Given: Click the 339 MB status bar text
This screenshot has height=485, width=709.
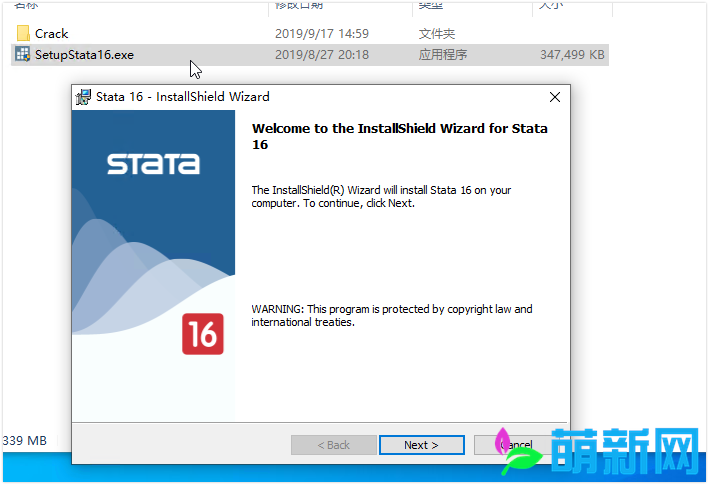Looking at the screenshot, I should click(x=25, y=441).
